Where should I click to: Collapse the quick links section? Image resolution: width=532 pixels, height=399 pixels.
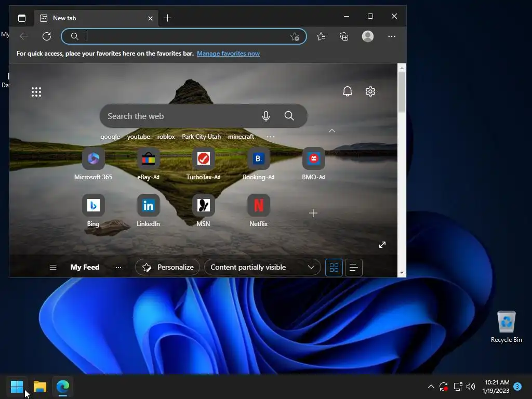[332, 131]
